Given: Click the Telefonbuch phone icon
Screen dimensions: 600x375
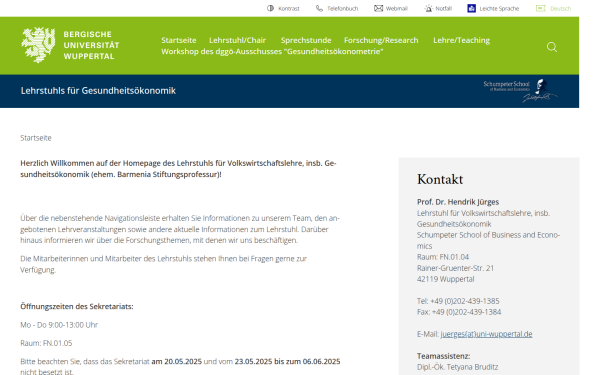Looking at the screenshot, I should click(319, 8).
